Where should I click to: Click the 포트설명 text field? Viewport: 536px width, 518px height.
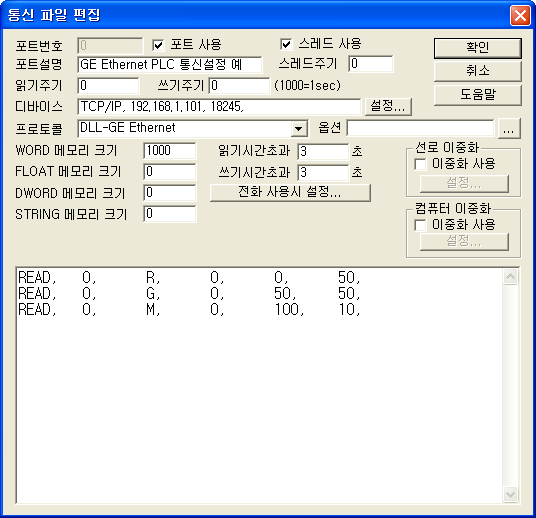[x=170, y=65]
